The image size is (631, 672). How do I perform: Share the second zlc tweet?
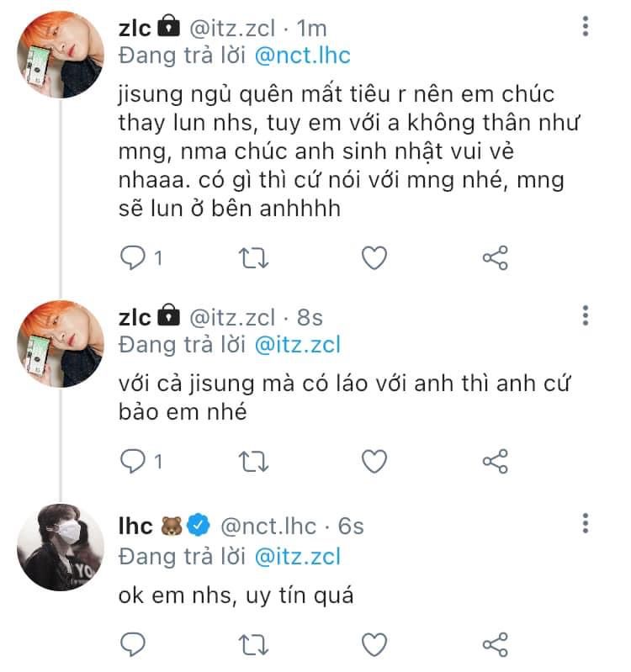coord(495,461)
